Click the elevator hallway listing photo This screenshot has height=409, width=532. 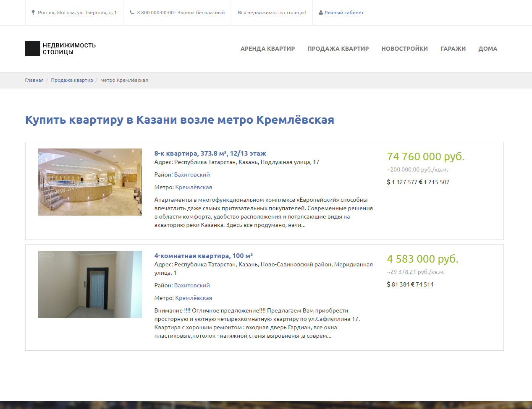pyautogui.click(x=90, y=284)
